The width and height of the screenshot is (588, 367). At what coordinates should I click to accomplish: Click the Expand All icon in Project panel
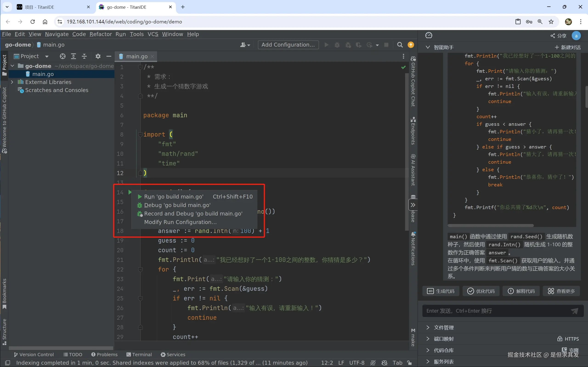tap(73, 56)
